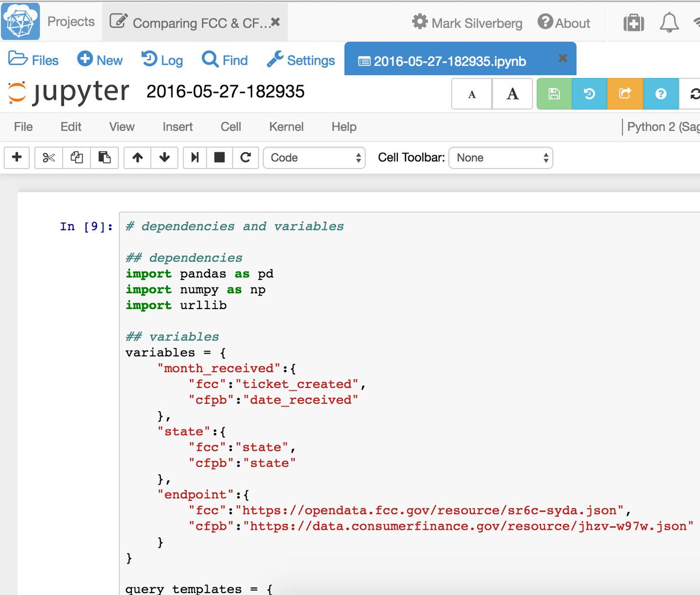Open the Kernel menu

pyautogui.click(x=286, y=127)
